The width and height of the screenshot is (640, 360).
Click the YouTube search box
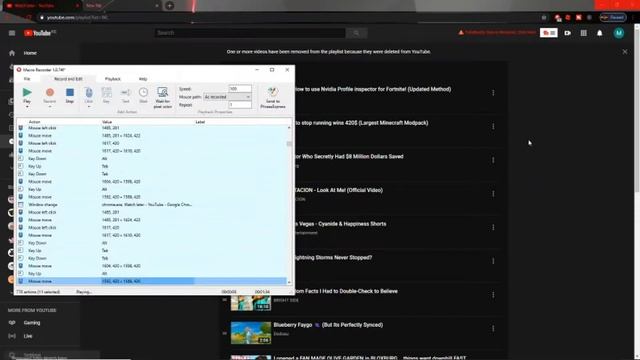pos(250,33)
